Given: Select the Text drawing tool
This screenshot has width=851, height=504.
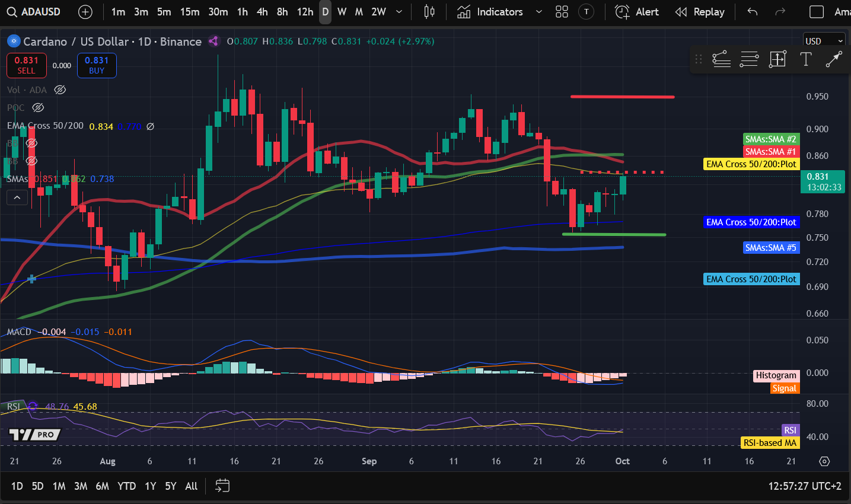Looking at the screenshot, I should pos(805,59).
